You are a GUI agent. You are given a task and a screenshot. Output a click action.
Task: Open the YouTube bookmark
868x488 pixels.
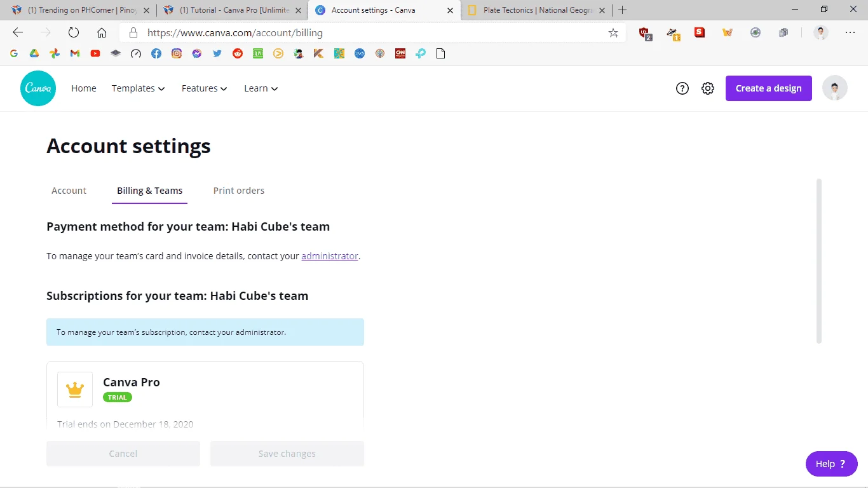click(x=95, y=54)
